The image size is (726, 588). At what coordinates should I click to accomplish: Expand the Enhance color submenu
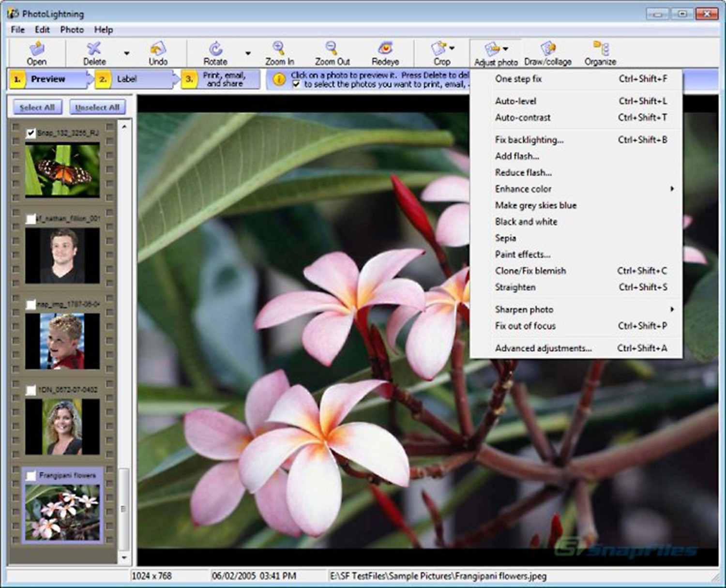click(x=672, y=189)
